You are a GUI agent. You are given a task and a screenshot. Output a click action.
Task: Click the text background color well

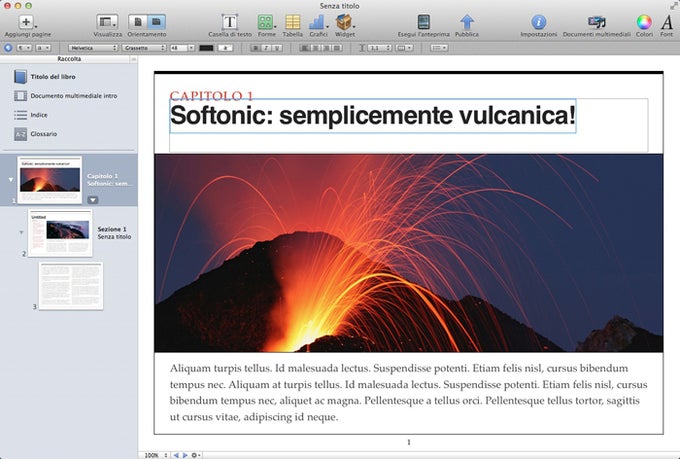point(225,48)
